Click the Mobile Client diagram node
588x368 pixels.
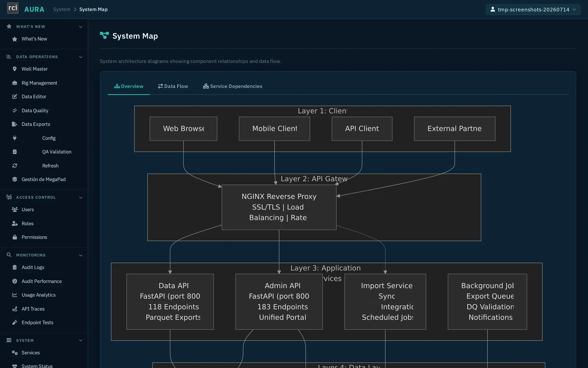[274, 129]
